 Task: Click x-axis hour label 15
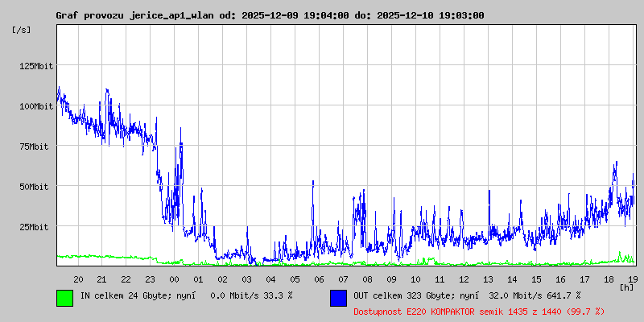(x=536, y=279)
